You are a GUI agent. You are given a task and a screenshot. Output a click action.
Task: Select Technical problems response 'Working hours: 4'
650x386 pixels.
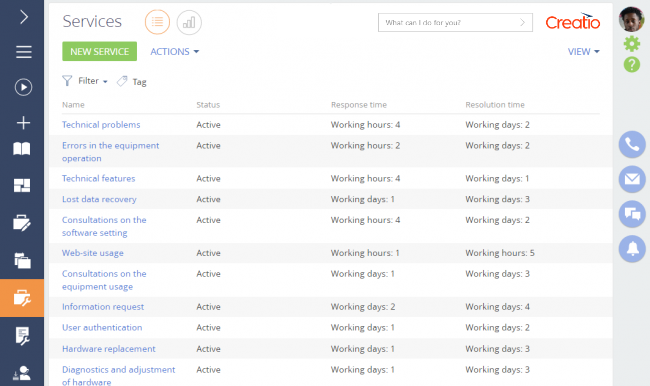click(x=365, y=125)
